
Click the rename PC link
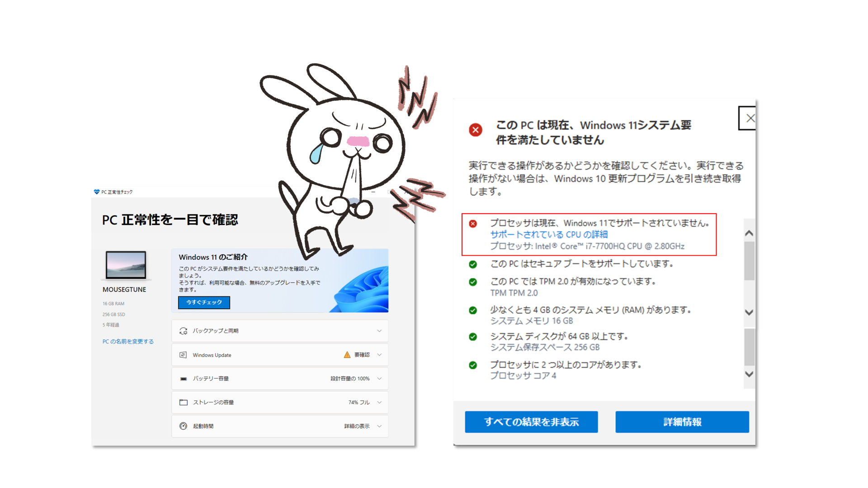pyautogui.click(x=128, y=342)
